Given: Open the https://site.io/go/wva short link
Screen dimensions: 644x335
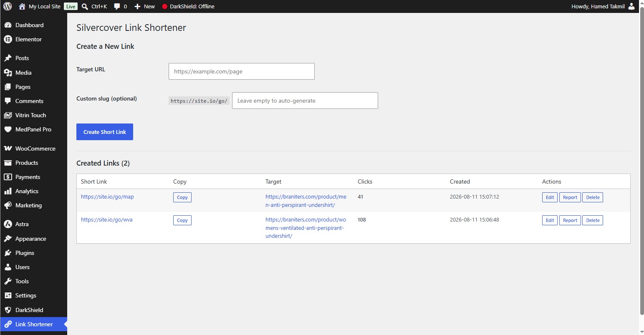Looking at the screenshot, I should tap(107, 219).
